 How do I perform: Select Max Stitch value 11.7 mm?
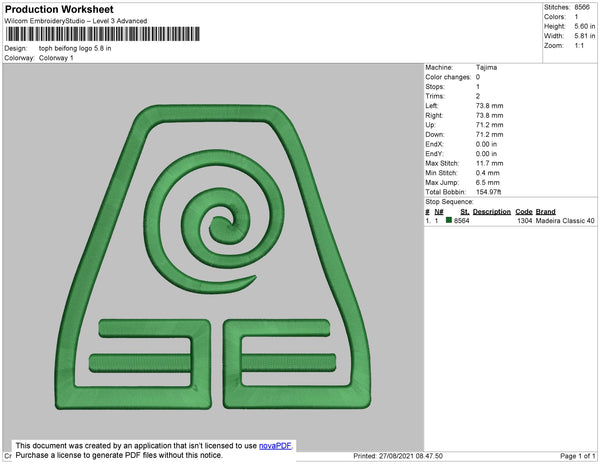click(489, 163)
